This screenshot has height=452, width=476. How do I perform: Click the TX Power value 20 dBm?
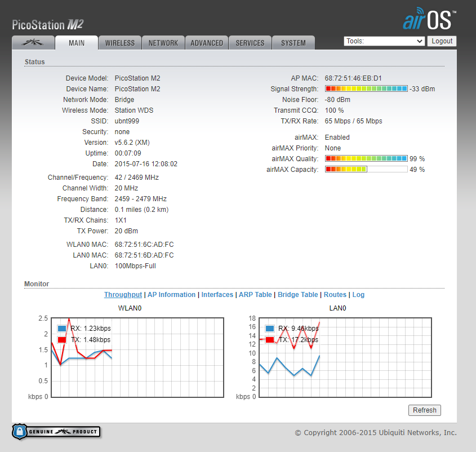(x=126, y=231)
